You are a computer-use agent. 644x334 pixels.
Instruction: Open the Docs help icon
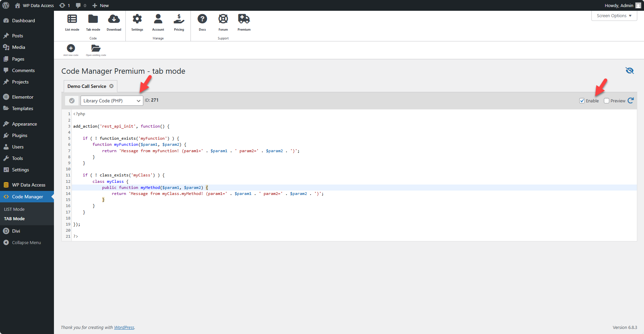(x=202, y=22)
